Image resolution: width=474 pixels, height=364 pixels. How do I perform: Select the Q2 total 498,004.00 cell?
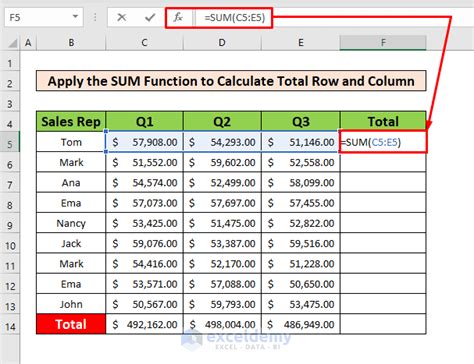[x=222, y=324]
